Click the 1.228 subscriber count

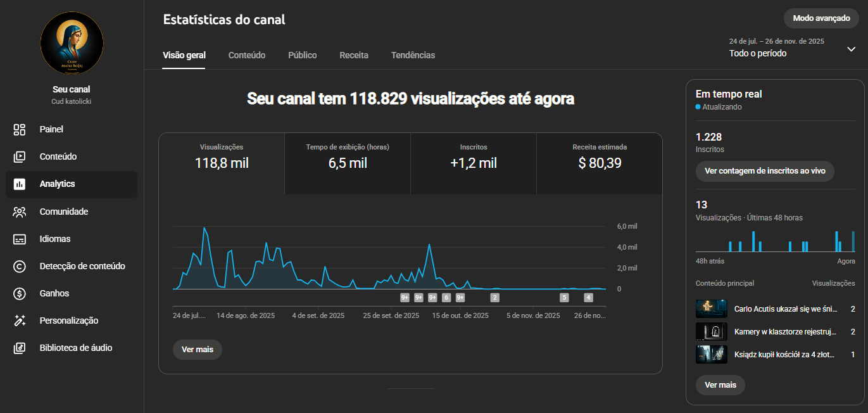point(708,137)
